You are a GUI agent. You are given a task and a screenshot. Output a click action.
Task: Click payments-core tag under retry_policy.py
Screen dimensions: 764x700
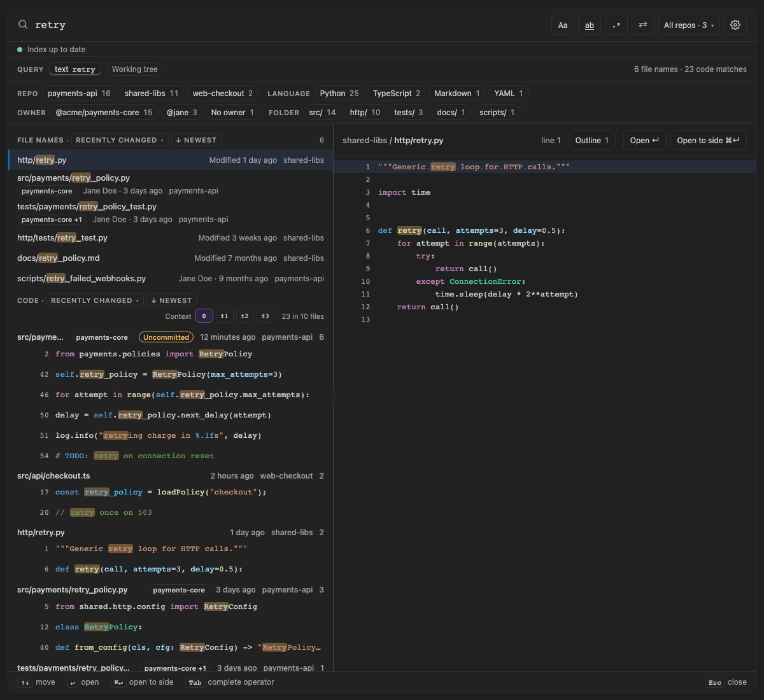[x=47, y=191]
